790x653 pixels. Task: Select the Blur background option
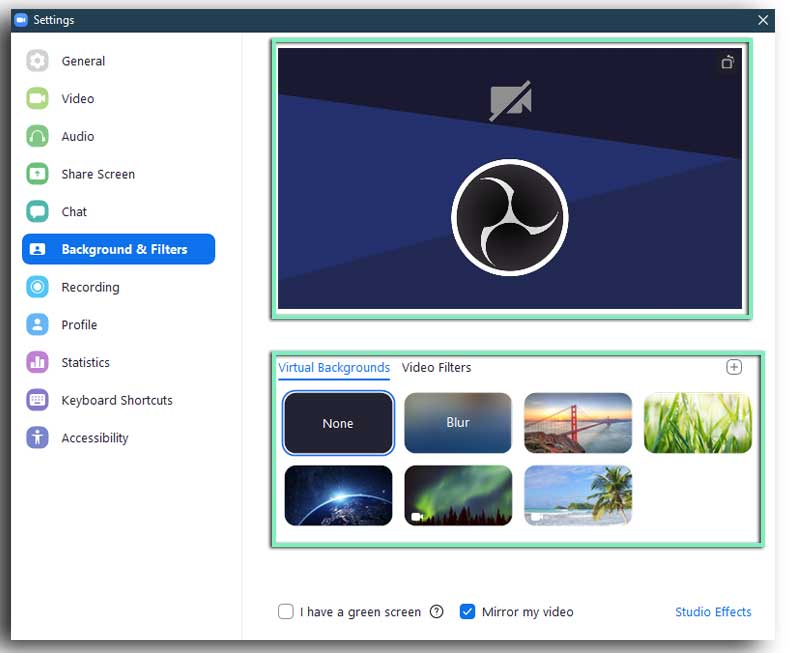click(x=458, y=423)
